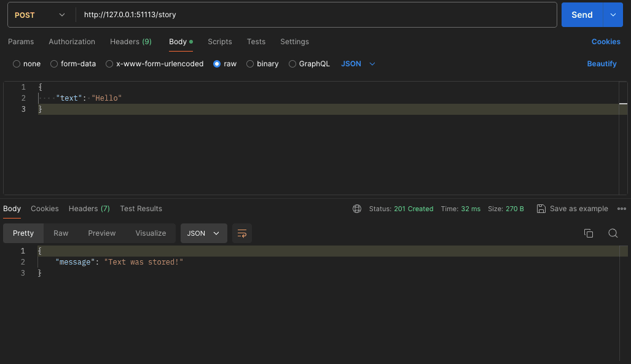Click the "text": "Hello" line in the request body

(89, 98)
